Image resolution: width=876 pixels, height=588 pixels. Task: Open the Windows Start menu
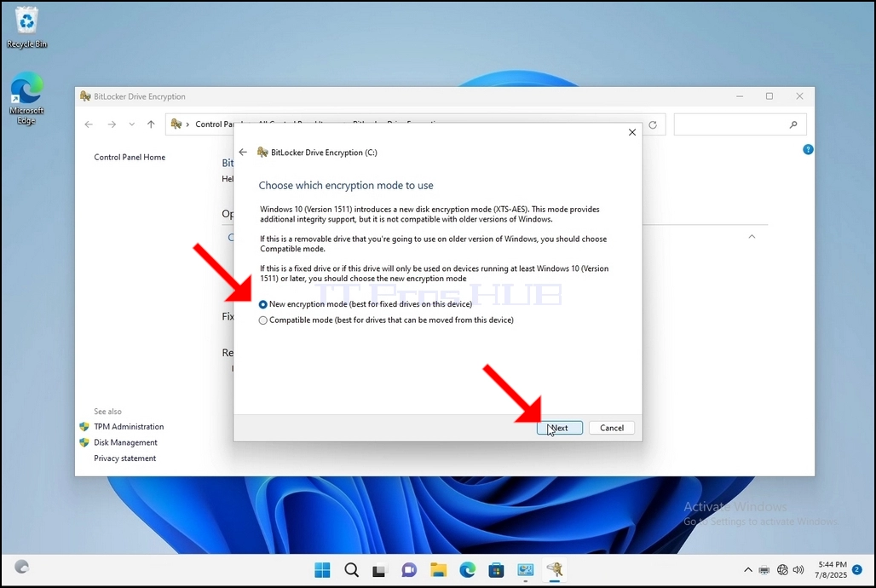322,570
